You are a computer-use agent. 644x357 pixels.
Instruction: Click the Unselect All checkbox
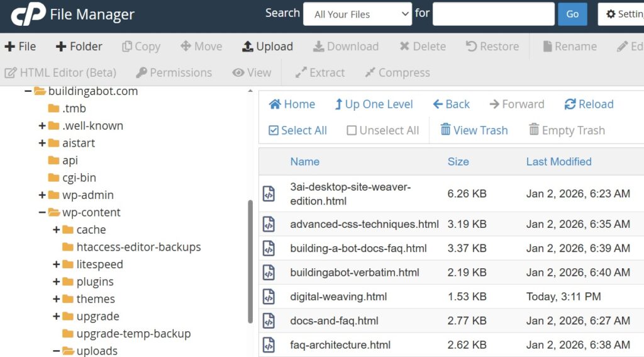pyautogui.click(x=352, y=131)
